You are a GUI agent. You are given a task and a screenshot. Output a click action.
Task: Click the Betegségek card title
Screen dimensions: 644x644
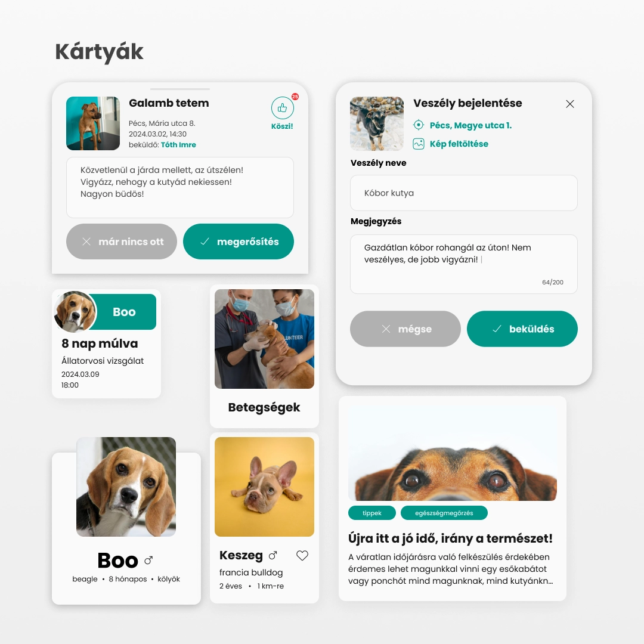tap(264, 407)
